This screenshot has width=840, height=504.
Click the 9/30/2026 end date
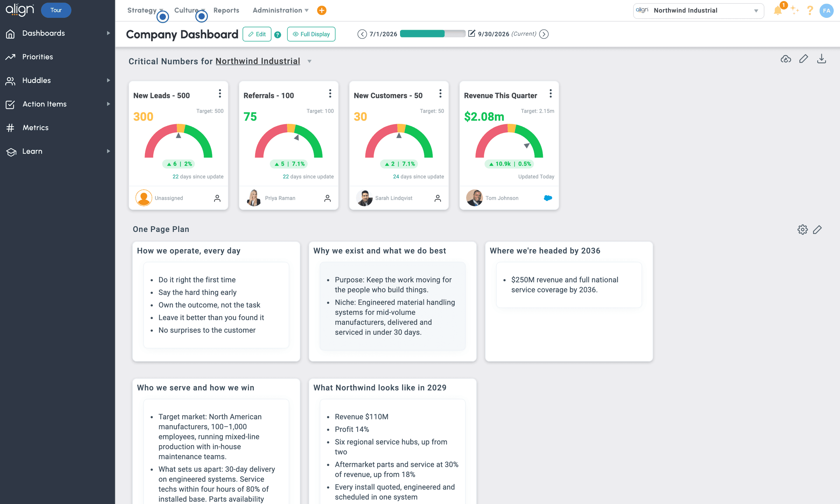(x=493, y=34)
